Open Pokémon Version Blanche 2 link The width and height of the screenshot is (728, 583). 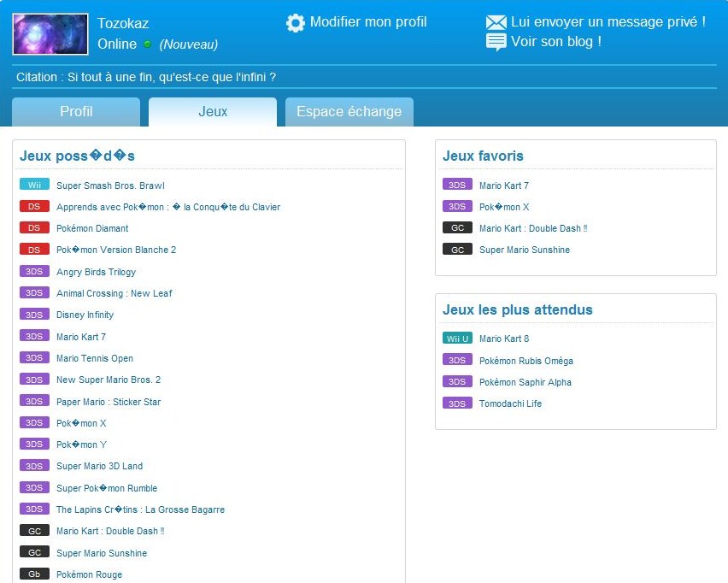(116, 250)
